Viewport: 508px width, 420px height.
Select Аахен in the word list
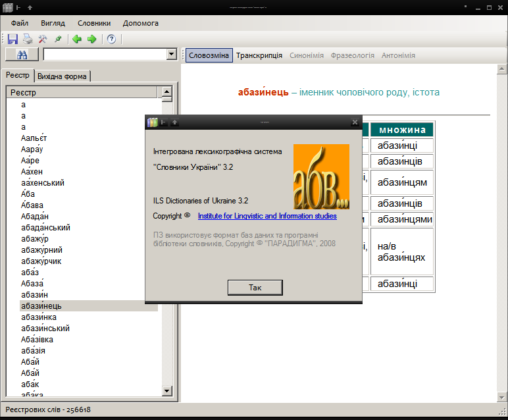32,171
